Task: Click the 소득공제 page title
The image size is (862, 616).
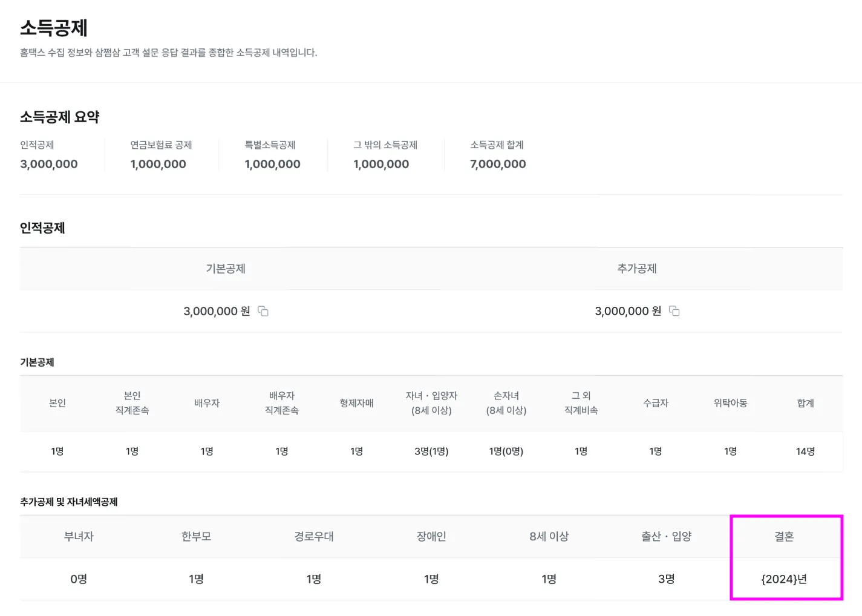Action: [x=54, y=28]
